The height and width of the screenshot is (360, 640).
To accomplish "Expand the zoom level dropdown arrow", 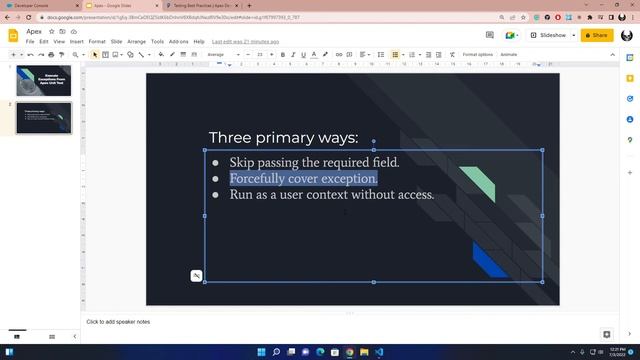I will [83, 55].
